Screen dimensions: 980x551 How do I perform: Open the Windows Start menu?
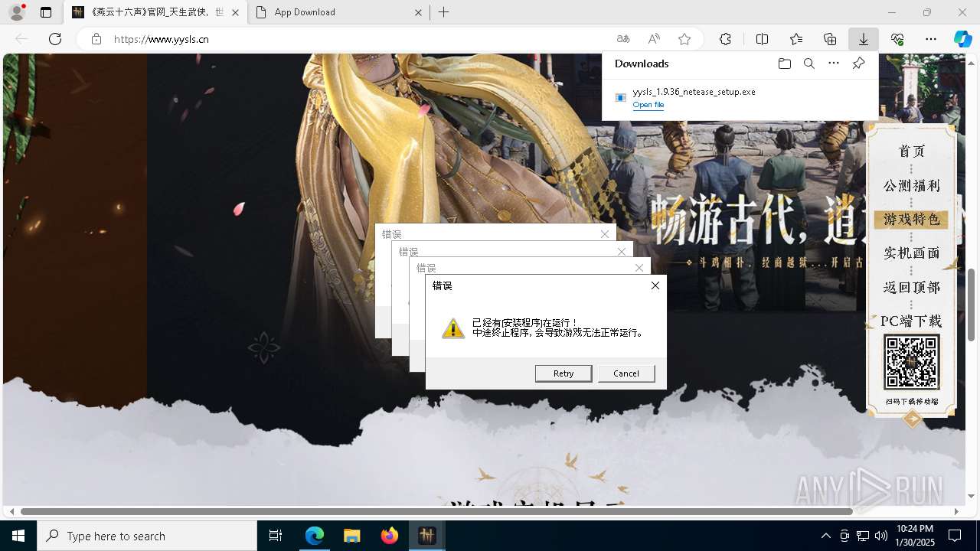(18, 536)
